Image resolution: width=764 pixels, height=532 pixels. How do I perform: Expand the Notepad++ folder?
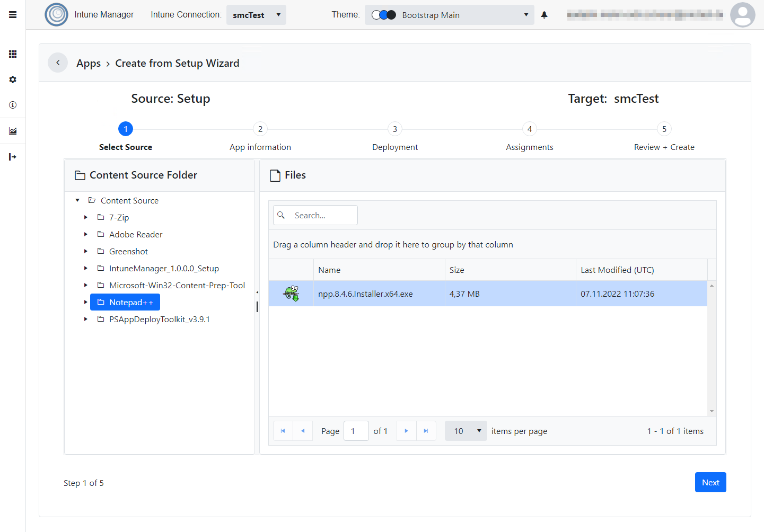click(86, 302)
